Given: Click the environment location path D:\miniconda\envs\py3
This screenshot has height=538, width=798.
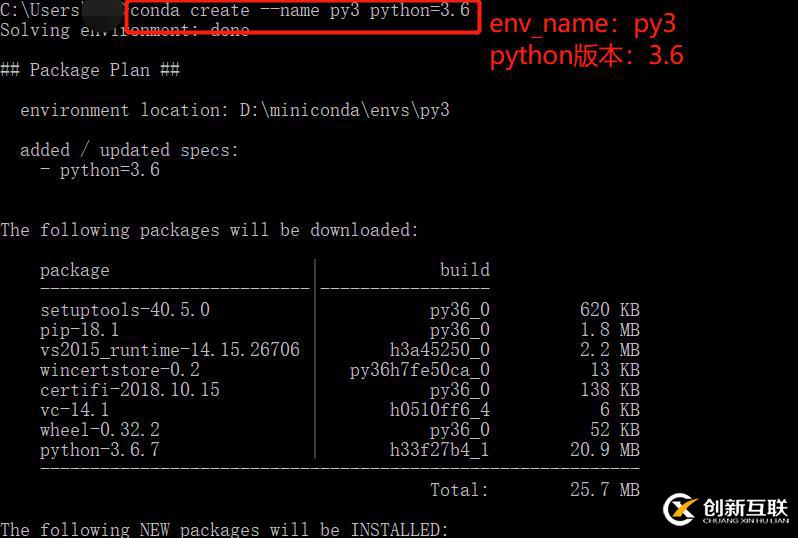Looking at the screenshot, I should (344, 110).
